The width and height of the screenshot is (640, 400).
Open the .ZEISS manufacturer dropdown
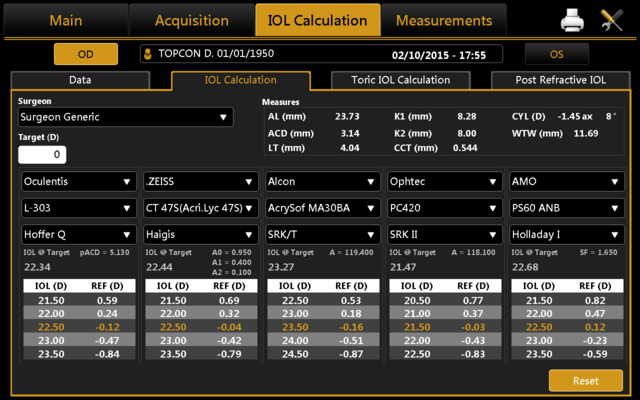coord(201,181)
